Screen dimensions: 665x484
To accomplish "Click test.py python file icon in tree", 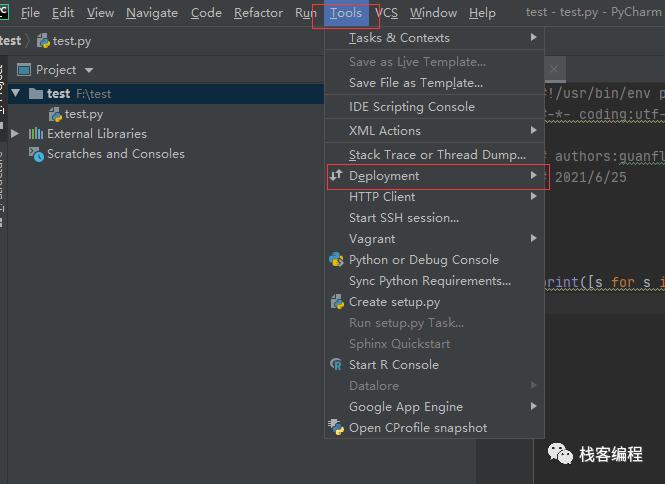I will (55, 114).
